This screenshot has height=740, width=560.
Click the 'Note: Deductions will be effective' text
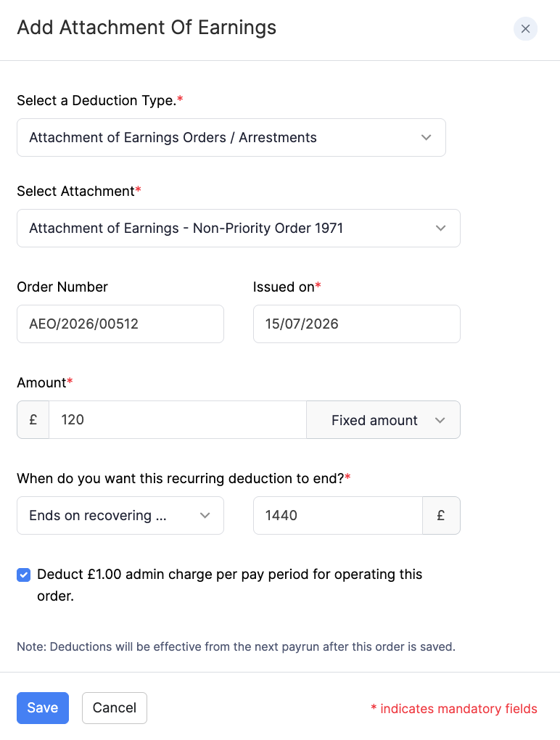click(x=236, y=646)
